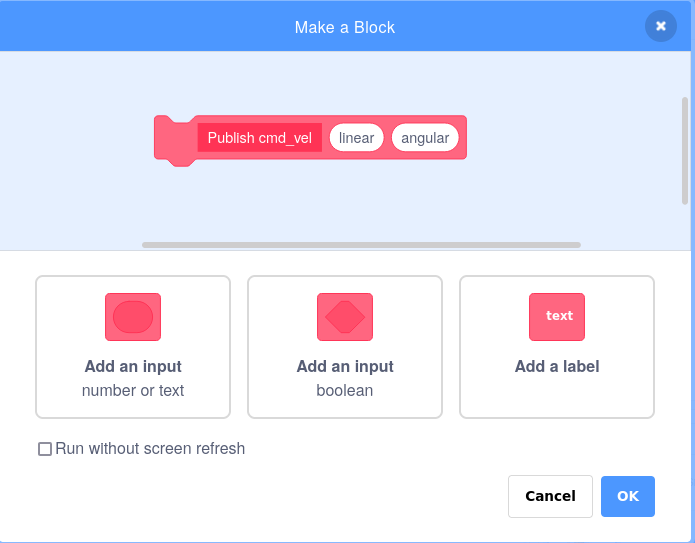Confirm with the OK button

click(628, 496)
